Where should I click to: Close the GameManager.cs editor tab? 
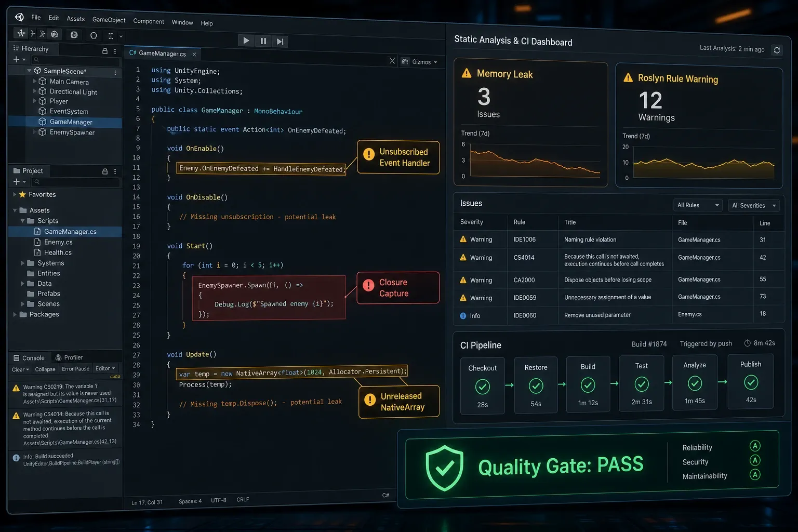point(194,54)
